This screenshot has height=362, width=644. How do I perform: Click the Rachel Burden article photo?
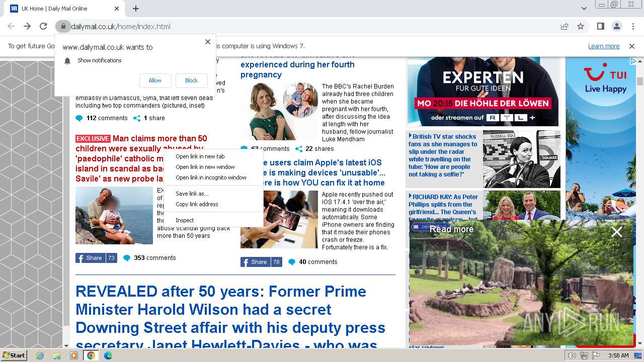279,111
